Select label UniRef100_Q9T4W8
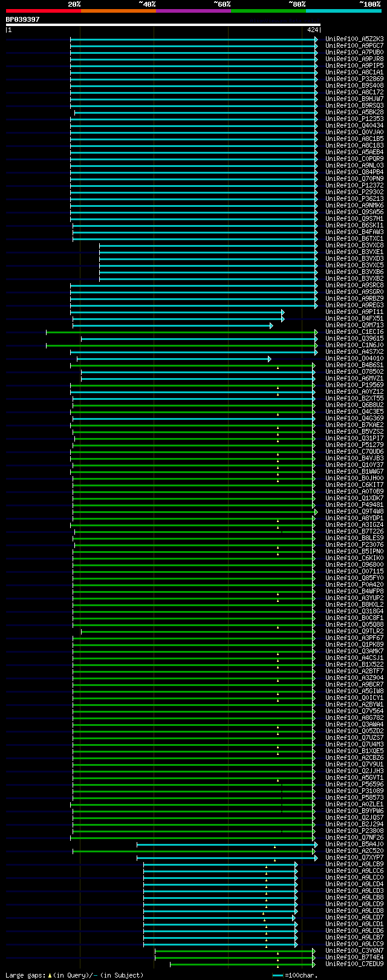The image size is (387, 980). 354,512
